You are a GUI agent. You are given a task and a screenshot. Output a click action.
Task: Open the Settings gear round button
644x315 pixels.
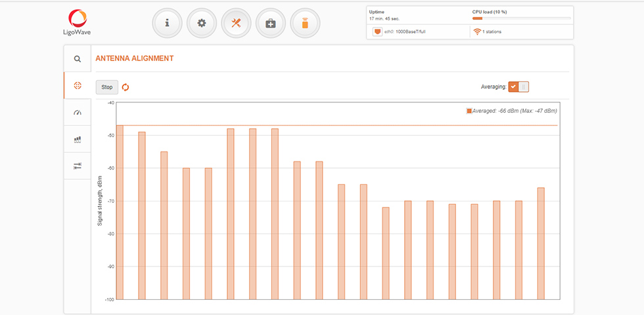(x=202, y=24)
